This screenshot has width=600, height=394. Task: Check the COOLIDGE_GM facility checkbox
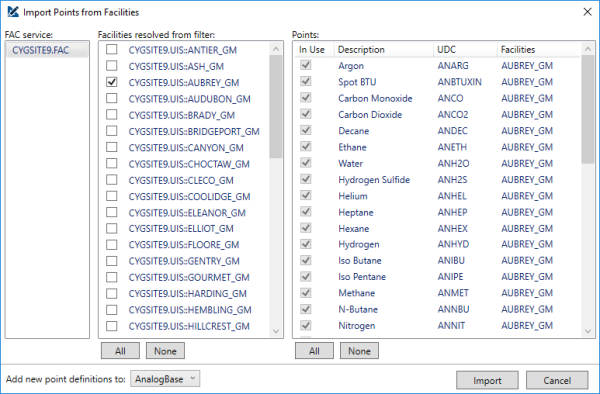[112, 196]
